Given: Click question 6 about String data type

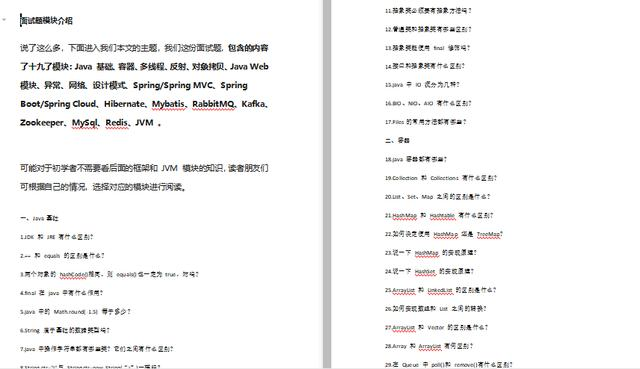Looking at the screenshot, I should tap(65, 330).
